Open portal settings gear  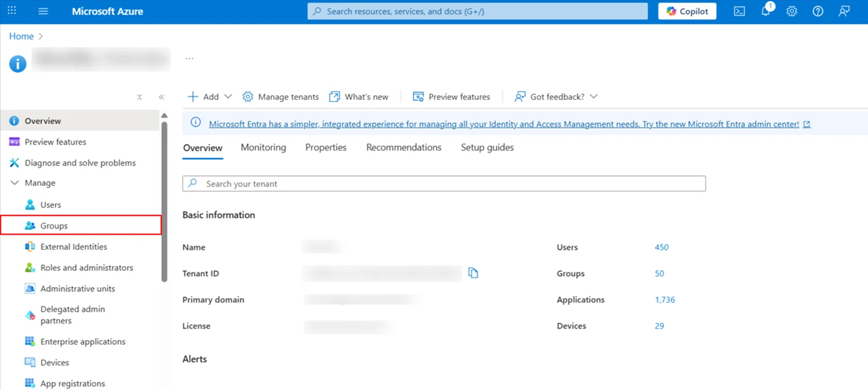pyautogui.click(x=792, y=11)
